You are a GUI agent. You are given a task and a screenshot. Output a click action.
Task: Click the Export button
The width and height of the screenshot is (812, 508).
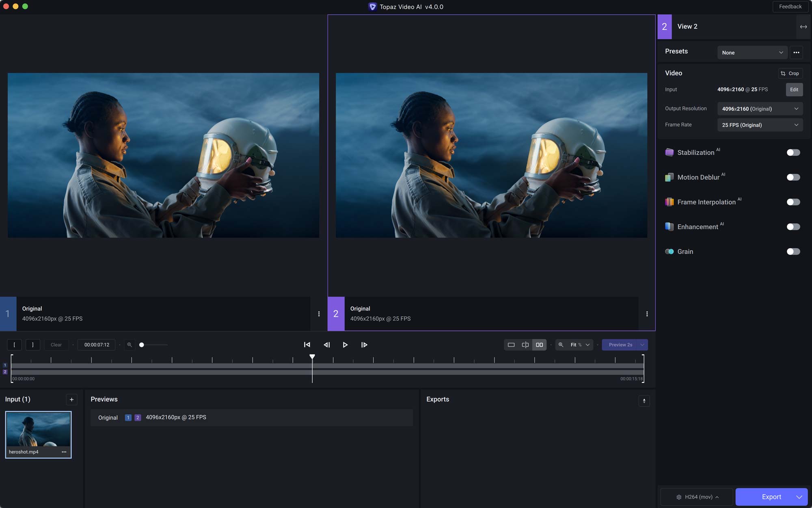coord(771,497)
